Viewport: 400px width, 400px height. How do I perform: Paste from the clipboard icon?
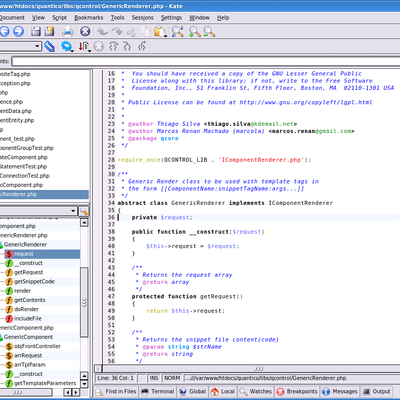pyautogui.click(x=160, y=32)
